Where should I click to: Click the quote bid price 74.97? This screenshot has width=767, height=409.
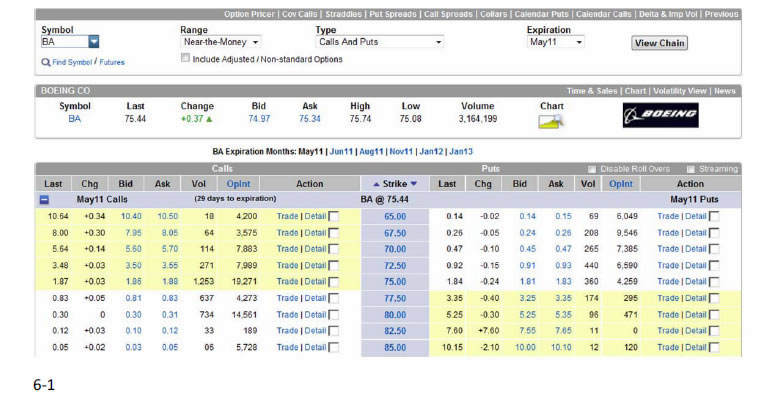[x=259, y=119]
